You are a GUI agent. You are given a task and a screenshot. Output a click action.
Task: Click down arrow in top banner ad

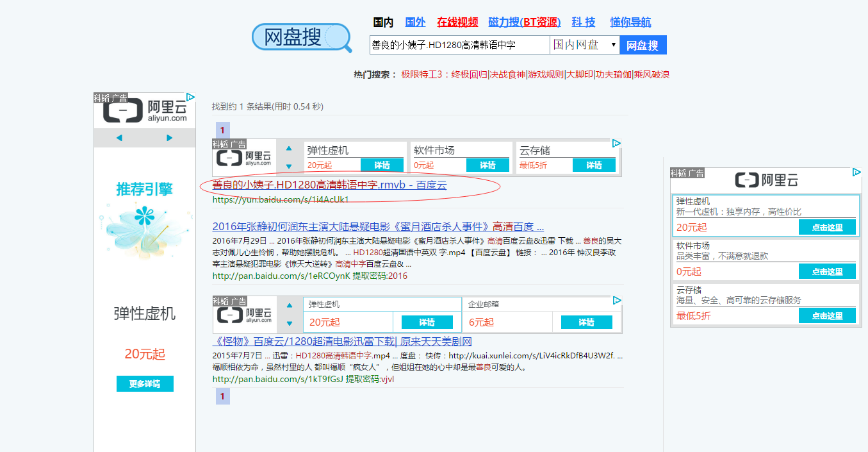pos(289,166)
